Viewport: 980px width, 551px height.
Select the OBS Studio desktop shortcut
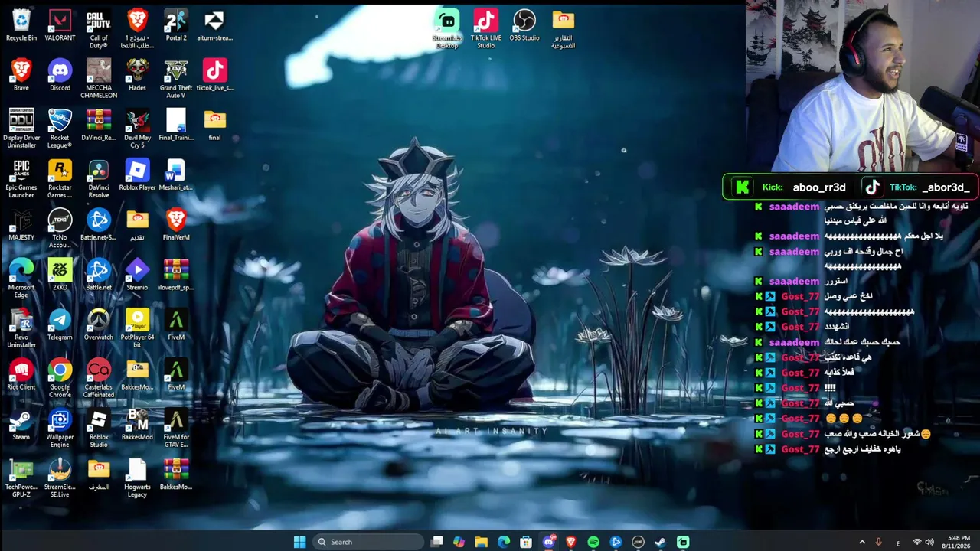point(524,25)
